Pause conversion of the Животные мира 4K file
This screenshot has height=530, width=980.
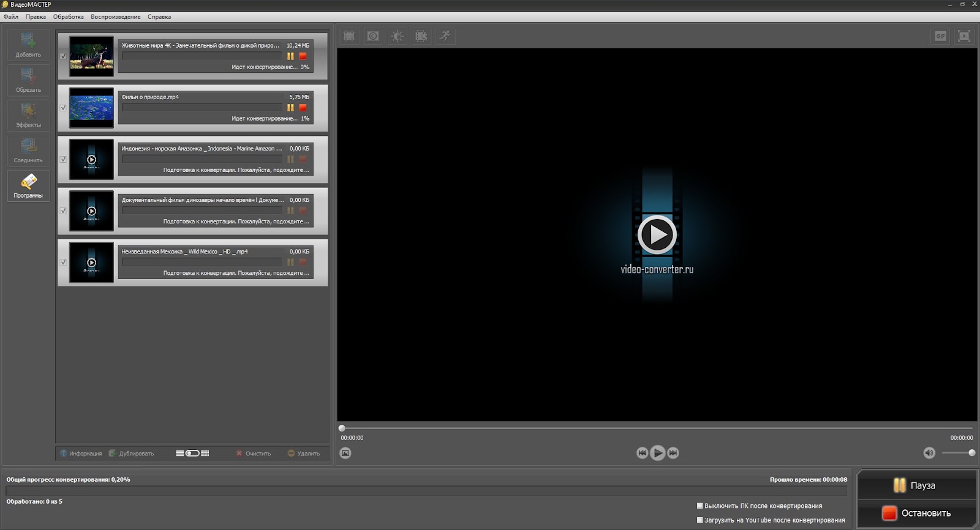click(x=290, y=56)
